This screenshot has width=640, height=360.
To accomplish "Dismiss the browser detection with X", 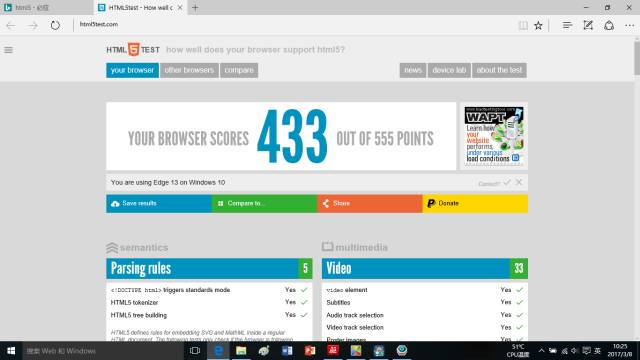I will coord(519,182).
